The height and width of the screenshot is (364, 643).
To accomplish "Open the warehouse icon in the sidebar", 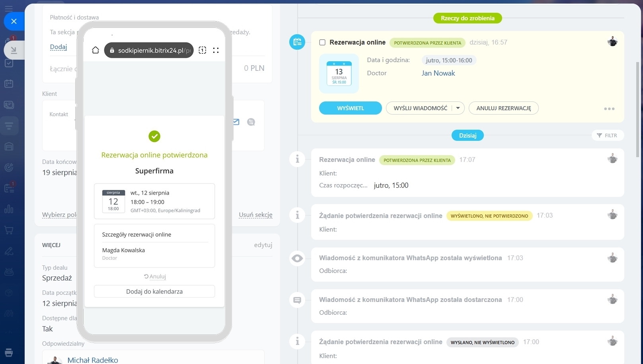I will tap(9, 147).
